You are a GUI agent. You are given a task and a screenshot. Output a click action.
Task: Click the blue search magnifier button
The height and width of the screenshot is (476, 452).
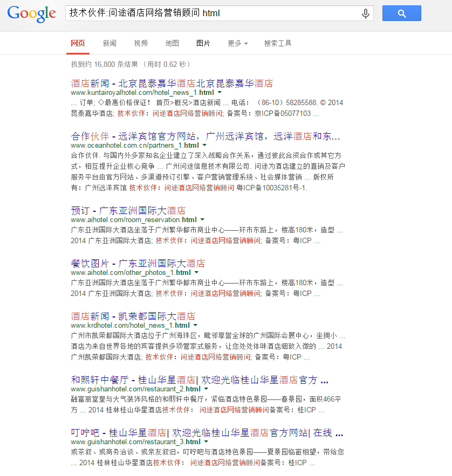402,13
